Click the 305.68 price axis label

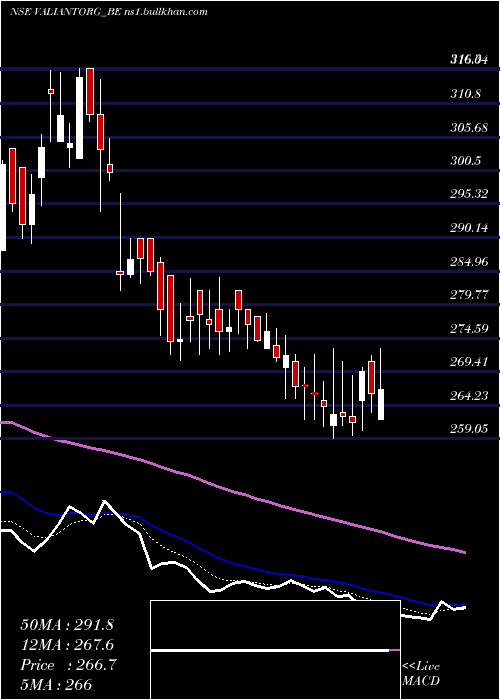(467, 128)
